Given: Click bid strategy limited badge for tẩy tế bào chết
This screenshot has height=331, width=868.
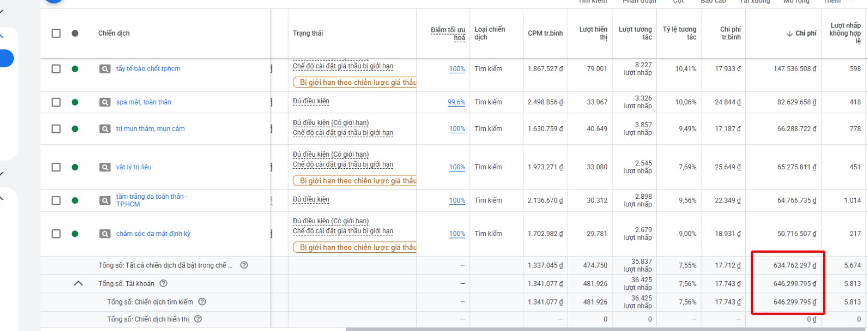Looking at the screenshot, I should (x=355, y=82).
